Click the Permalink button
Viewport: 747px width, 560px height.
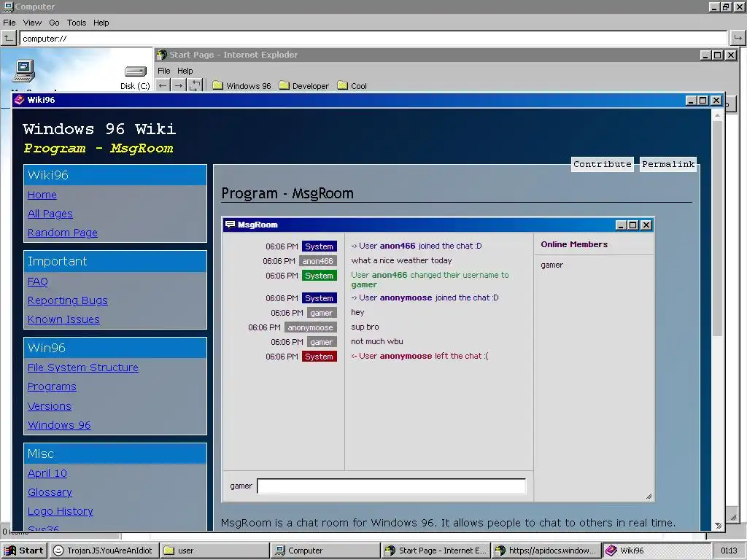click(668, 164)
